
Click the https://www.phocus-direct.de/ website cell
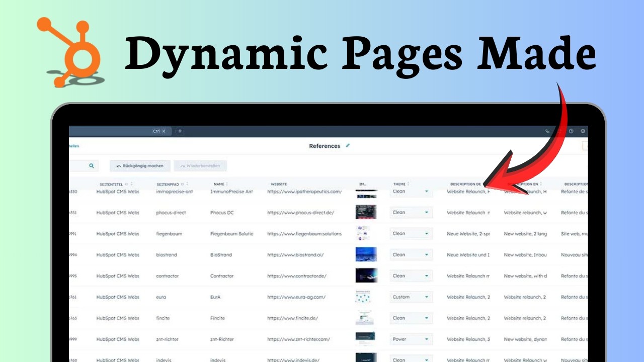click(x=300, y=213)
